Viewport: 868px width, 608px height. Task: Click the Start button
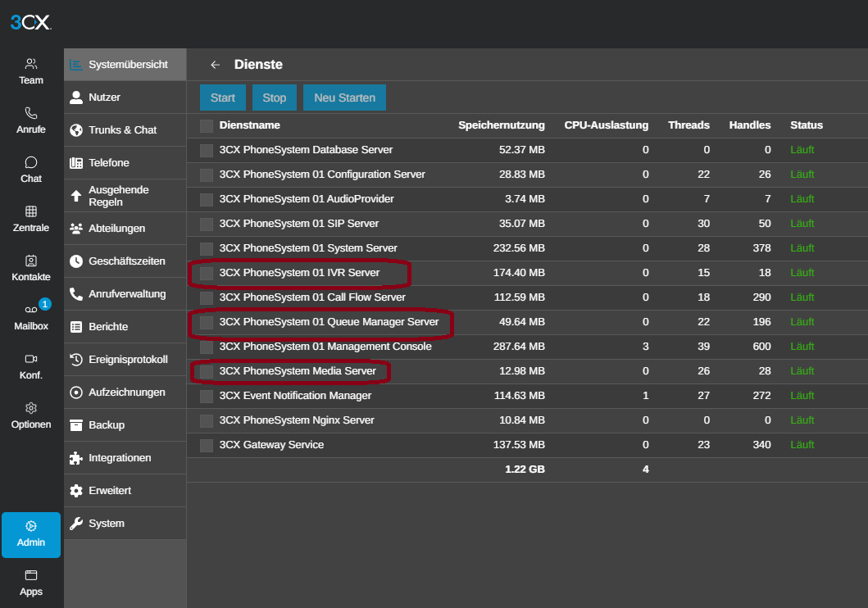(223, 98)
